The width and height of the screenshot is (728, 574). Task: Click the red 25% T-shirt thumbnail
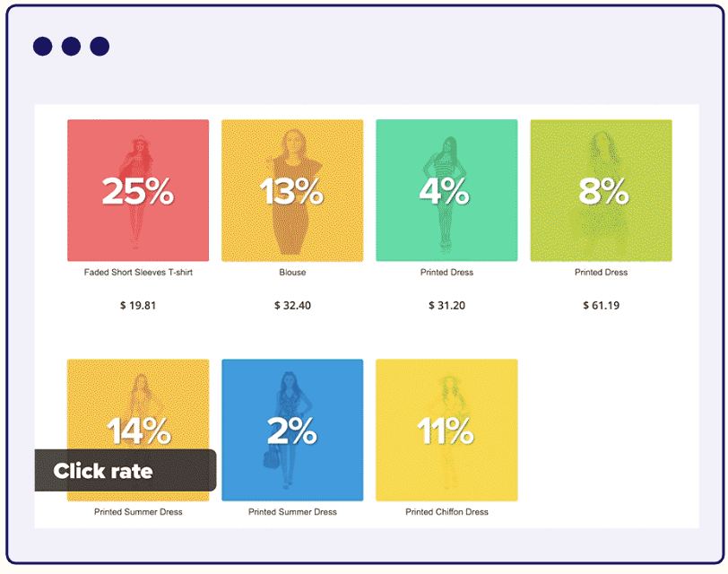click(138, 190)
